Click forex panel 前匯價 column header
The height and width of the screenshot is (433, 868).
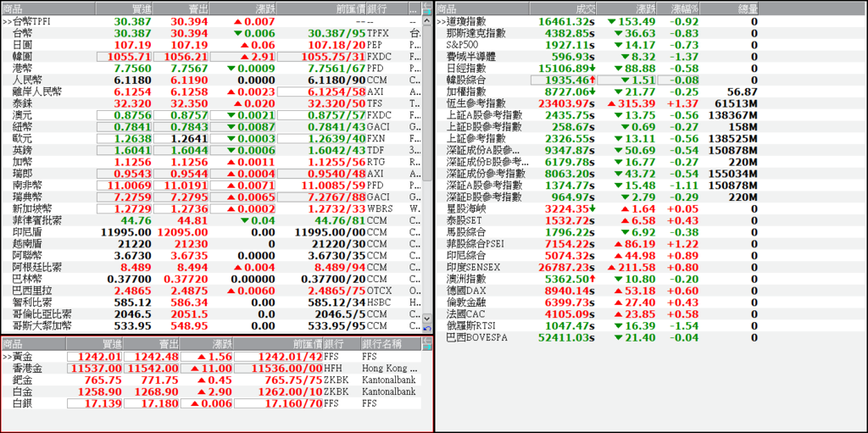[321, 8]
